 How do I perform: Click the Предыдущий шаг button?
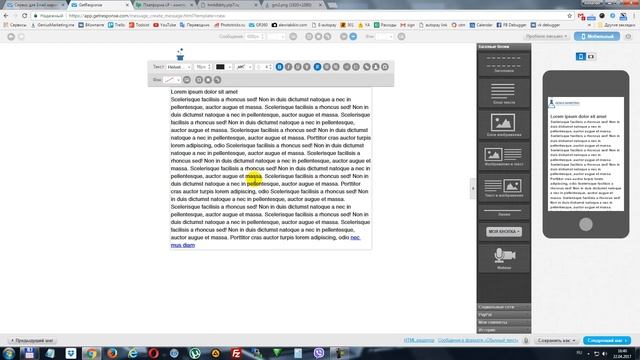pos(31,340)
